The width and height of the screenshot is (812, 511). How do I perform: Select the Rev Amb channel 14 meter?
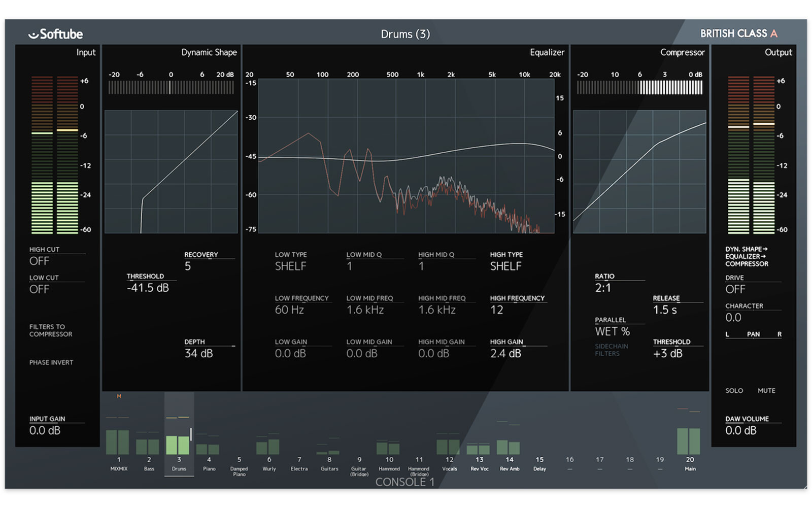click(x=509, y=447)
